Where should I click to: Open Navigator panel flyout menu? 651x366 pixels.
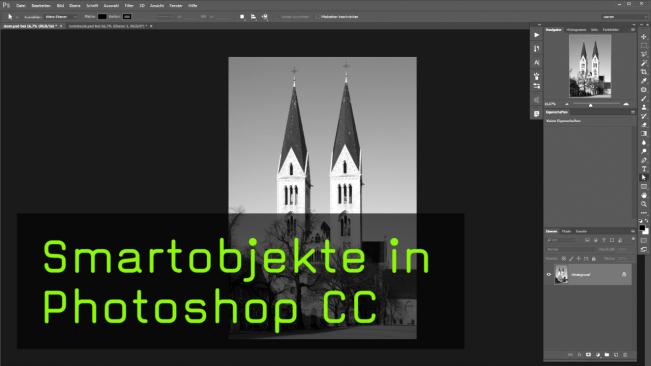633,30
